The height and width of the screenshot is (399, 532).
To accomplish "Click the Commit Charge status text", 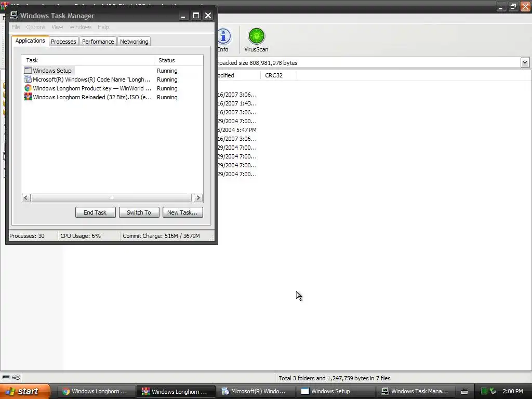I will (x=161, y=236).
